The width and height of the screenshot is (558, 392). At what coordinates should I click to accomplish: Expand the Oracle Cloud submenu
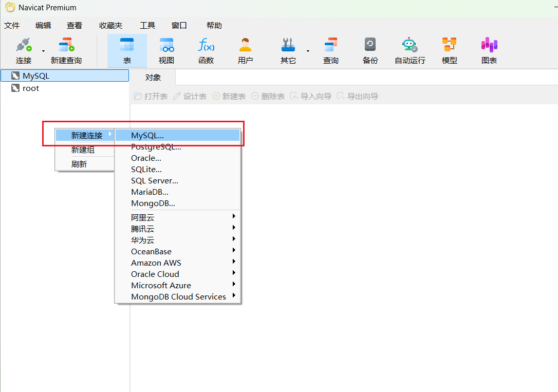(x=177, y=274)
